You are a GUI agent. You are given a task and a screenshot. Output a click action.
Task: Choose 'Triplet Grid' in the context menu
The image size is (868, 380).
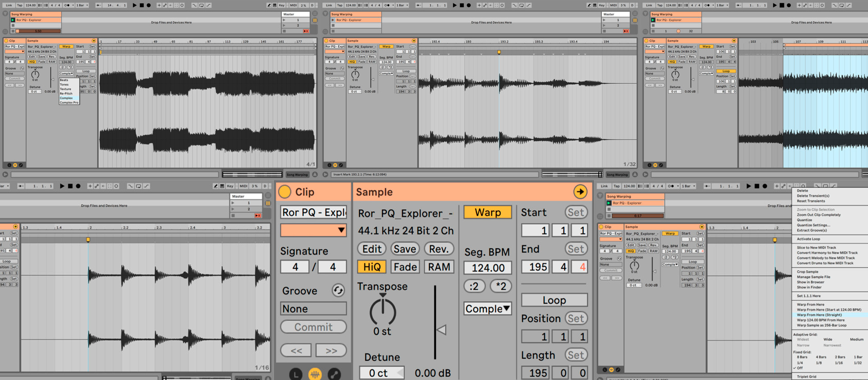pos(807,376)
